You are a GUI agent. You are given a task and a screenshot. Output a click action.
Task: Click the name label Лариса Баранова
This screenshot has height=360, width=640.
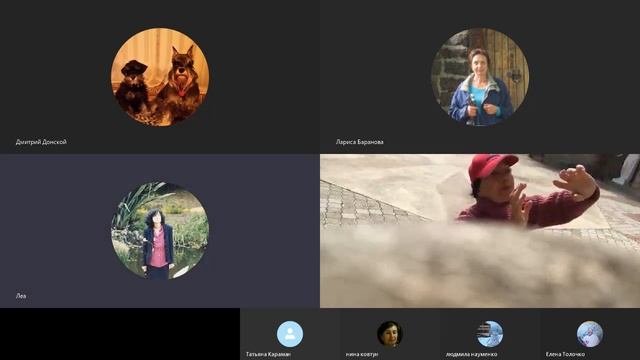pyautogui.click(x=360, y=142)
